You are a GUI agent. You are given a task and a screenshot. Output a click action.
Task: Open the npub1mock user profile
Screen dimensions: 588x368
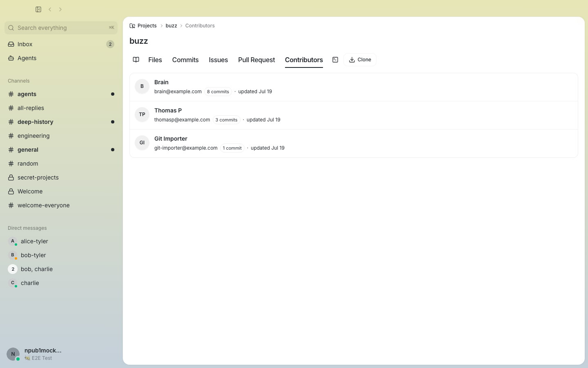pos(43,350)
